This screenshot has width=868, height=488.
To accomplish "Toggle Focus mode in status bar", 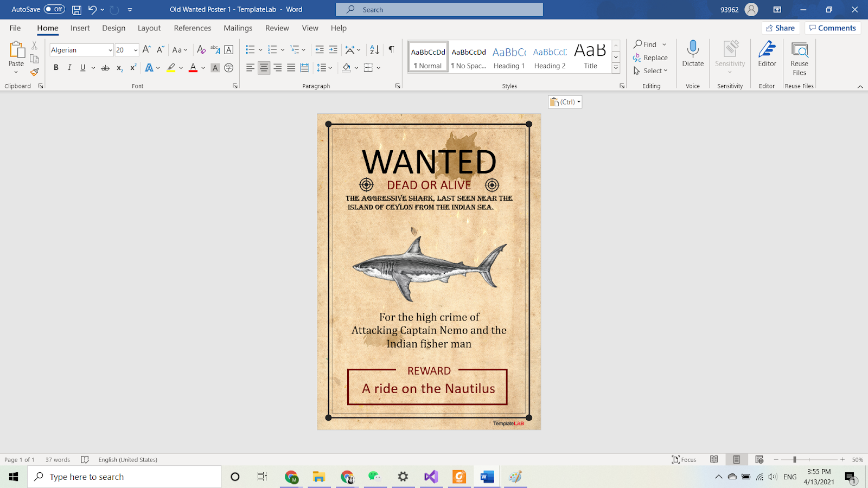I will (684, 459).
